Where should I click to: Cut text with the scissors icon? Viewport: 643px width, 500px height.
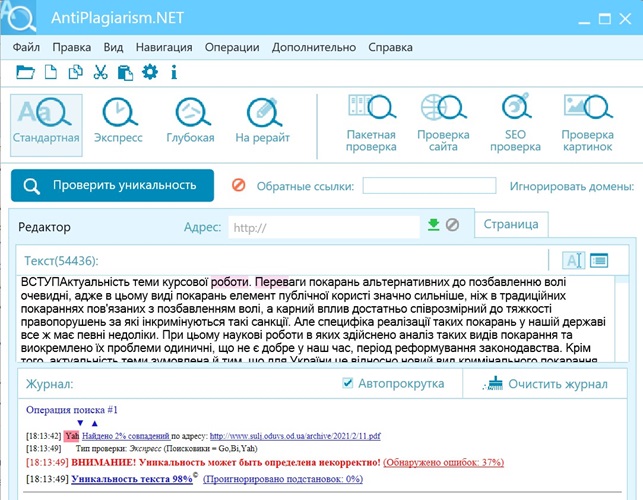point(100,72)
